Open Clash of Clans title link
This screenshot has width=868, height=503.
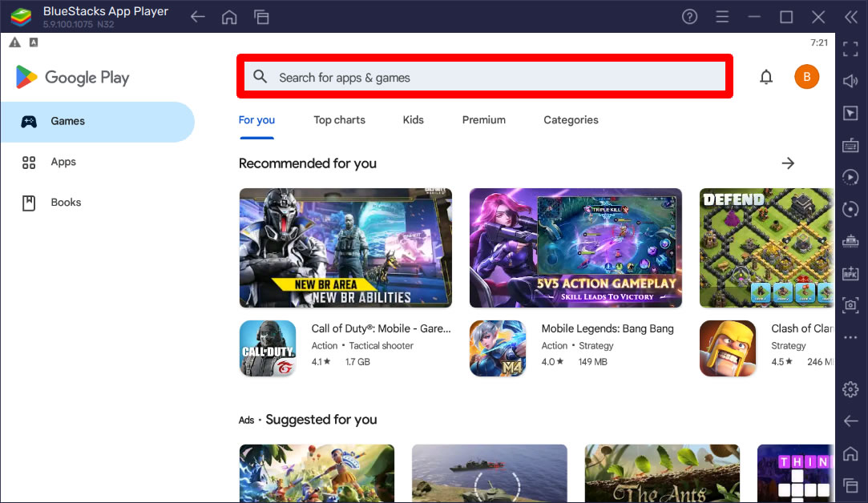point(802,328)
